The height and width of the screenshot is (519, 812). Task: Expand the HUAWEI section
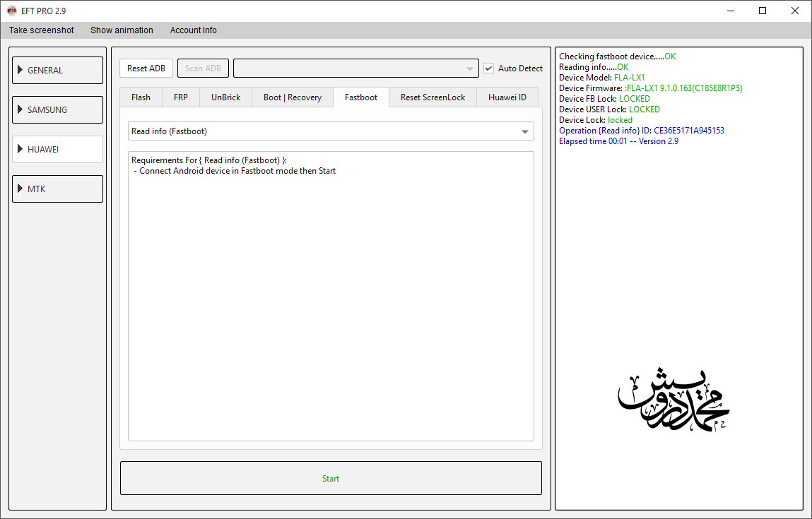57,149
